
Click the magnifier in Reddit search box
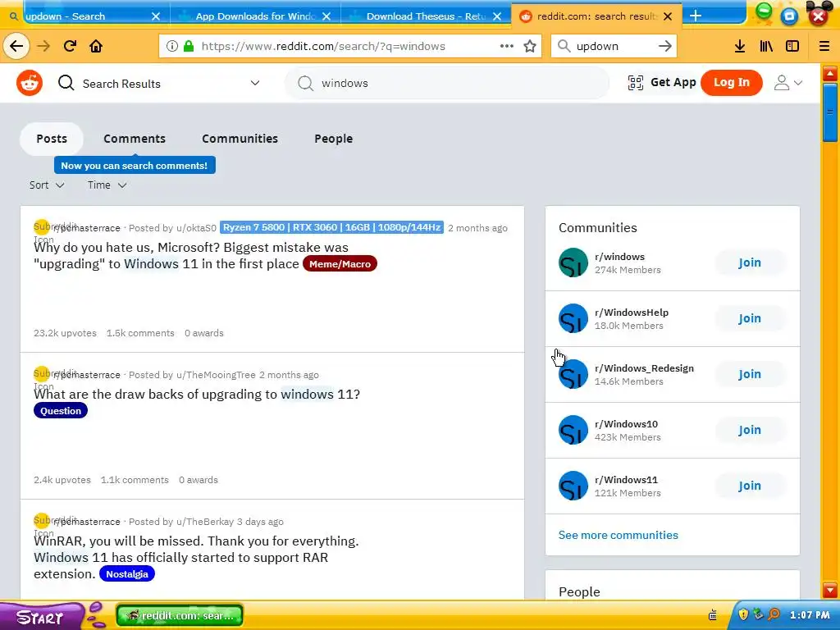[x=305, y=83]
